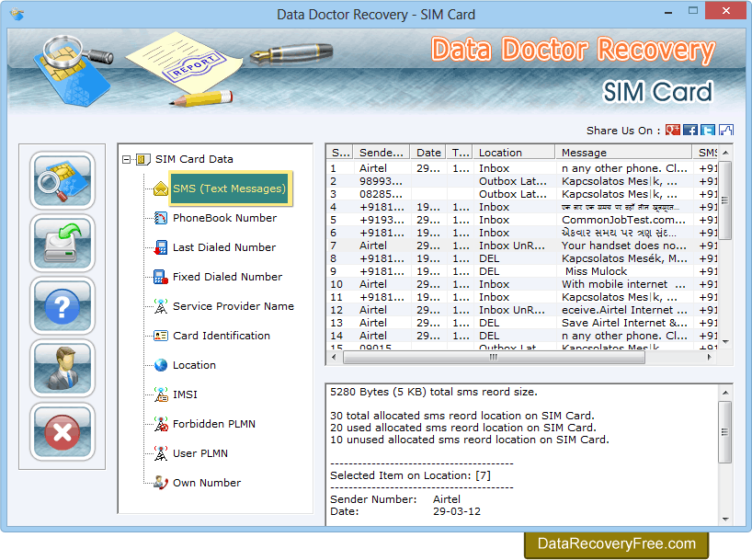The height and width of the screenshot is (560, 752).
Task: Sort by the Sender column header
Action: pos(382,153)
